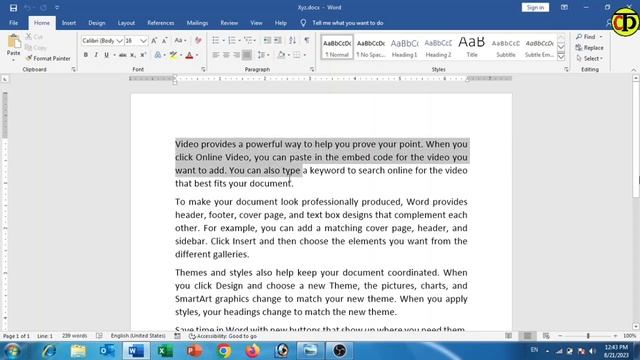This screenshot has width=640, height=360.
Task: Apply the Subtitle style
Action: (506, 47)
